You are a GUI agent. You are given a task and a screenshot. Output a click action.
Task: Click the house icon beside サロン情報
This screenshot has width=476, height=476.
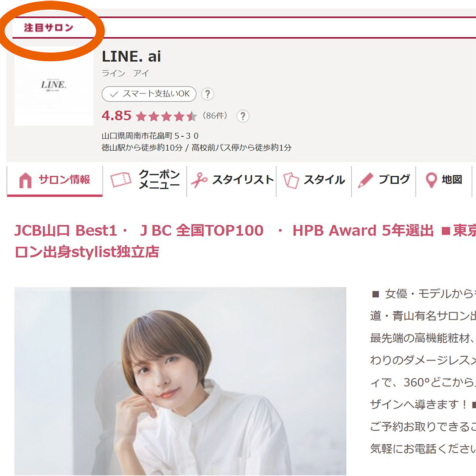25,180
